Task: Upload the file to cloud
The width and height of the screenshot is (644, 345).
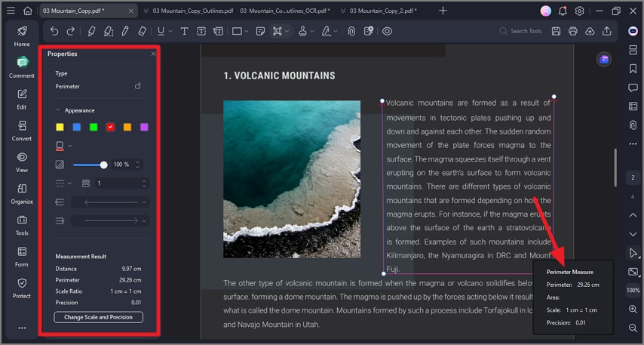Action: point(590,31)
